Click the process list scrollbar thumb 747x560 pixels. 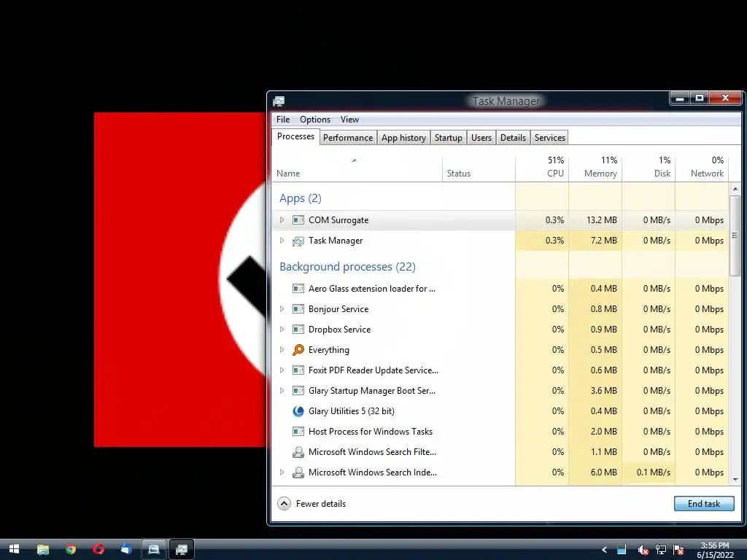click(x=735, y=236)
